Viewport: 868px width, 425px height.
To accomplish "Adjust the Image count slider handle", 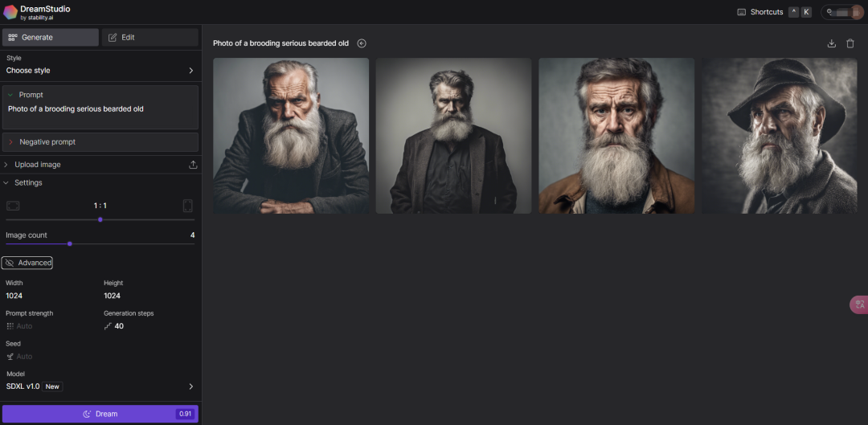I will [x=70, y=243].
